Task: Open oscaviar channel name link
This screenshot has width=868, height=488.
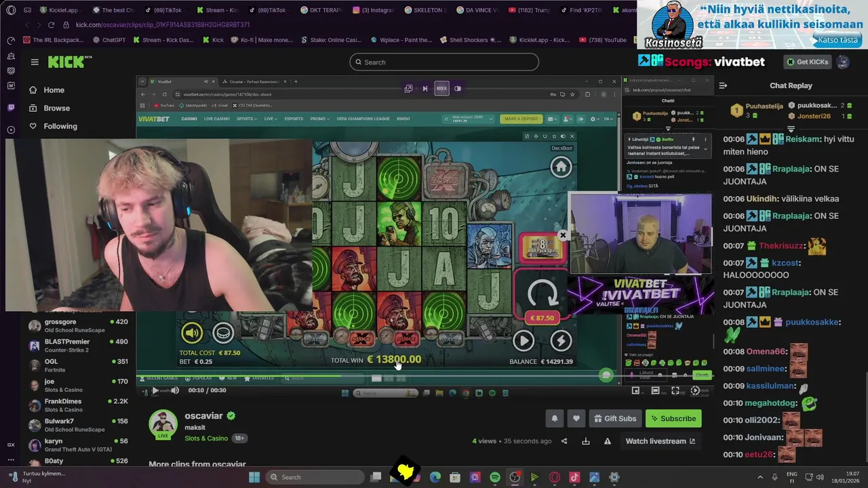Action: (203, 415)
